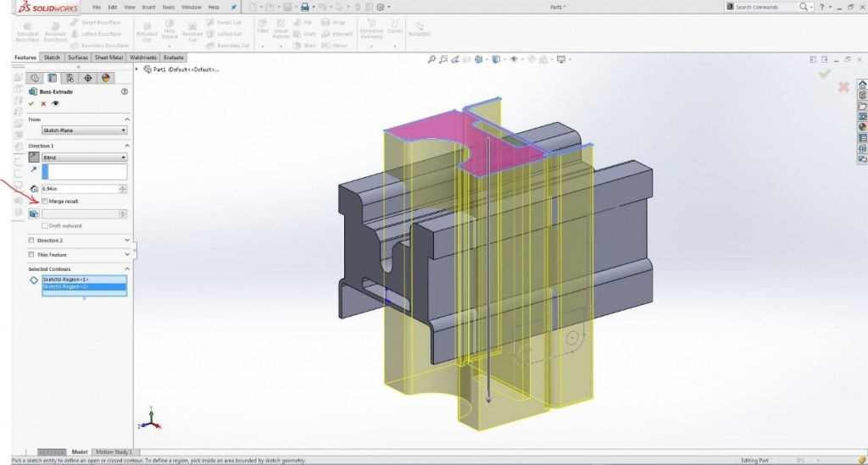Open the Appearances icon in the right task pane
The height and width of the screenshot is (465, 868).
(x=862, y=127)
